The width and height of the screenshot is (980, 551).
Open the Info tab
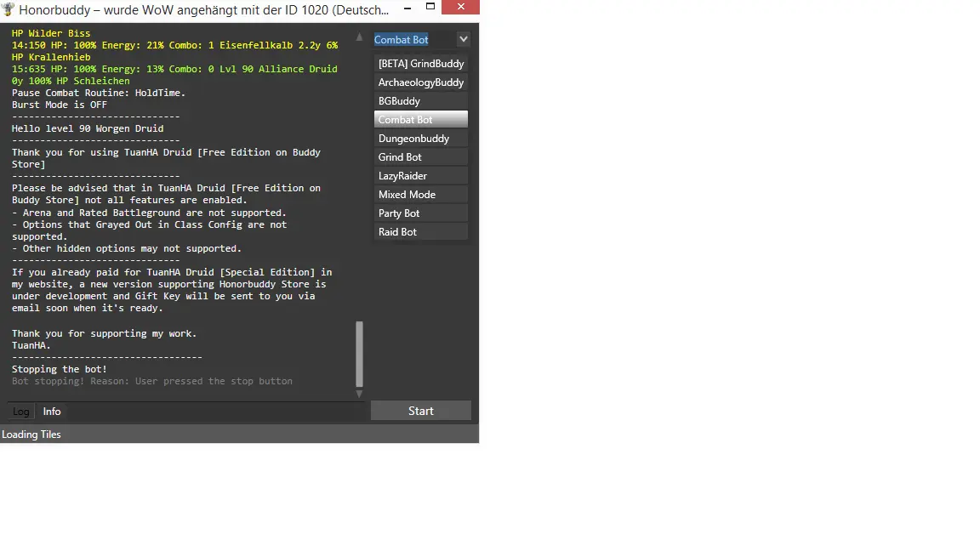pyautogui.click(x=52, y=411)
